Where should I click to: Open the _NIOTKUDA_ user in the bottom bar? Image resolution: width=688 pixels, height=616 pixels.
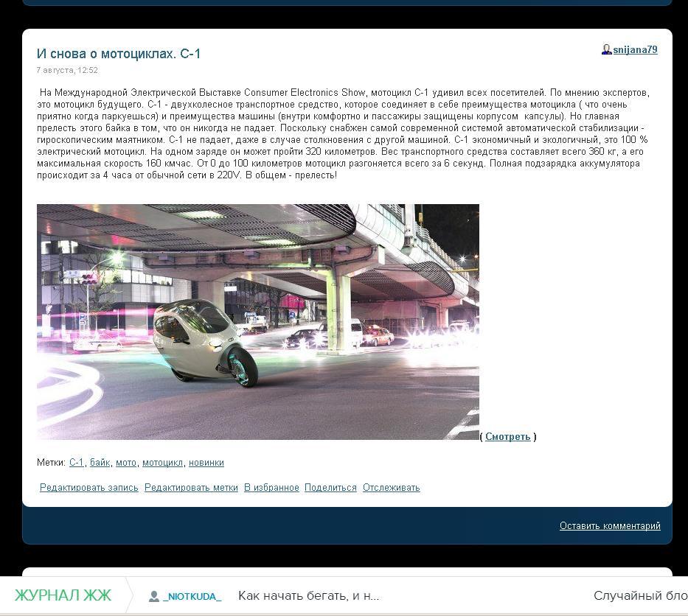pos(192,596)
